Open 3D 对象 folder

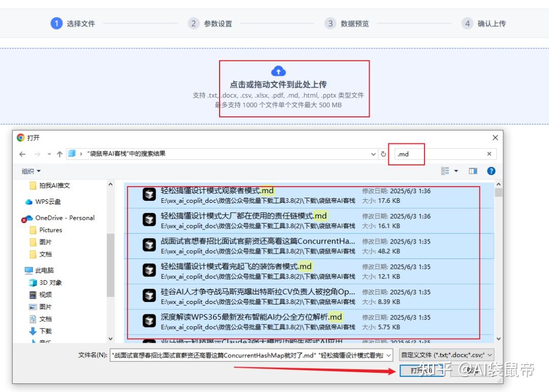coord(46,283)
